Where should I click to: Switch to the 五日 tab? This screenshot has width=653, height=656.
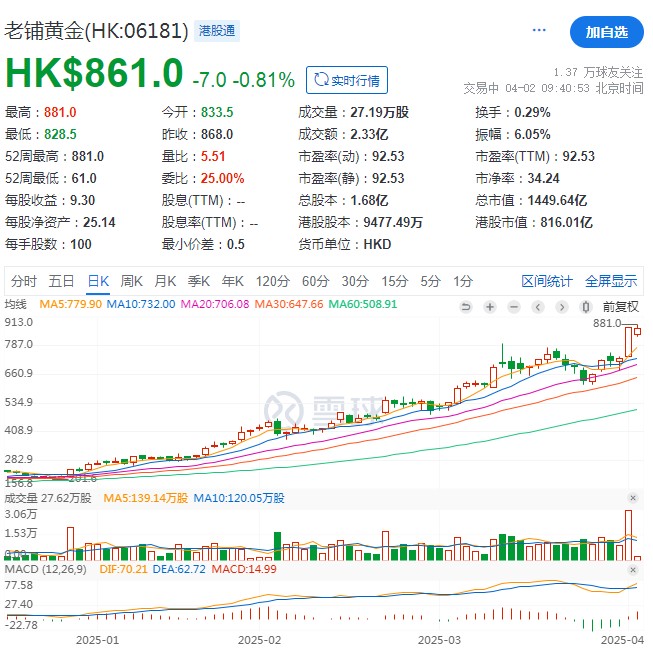[x=61, y=281]
